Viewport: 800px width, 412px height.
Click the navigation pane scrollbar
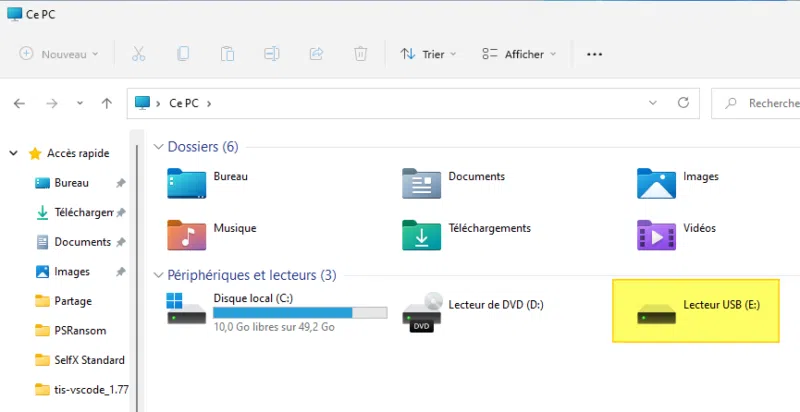(x=136, y=276)
